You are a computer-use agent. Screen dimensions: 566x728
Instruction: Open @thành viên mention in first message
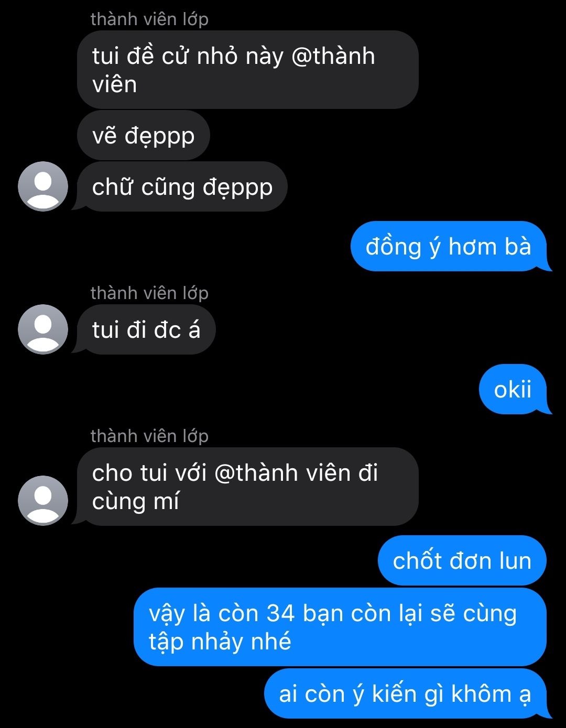333,56
